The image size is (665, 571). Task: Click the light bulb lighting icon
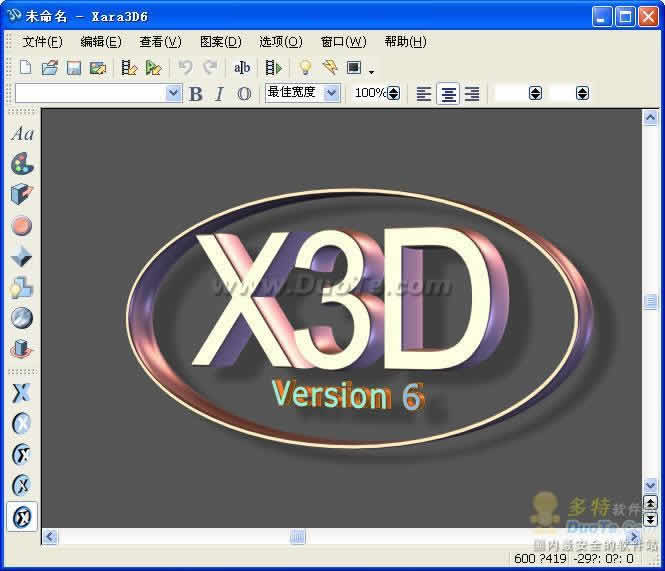coord(305,67)
